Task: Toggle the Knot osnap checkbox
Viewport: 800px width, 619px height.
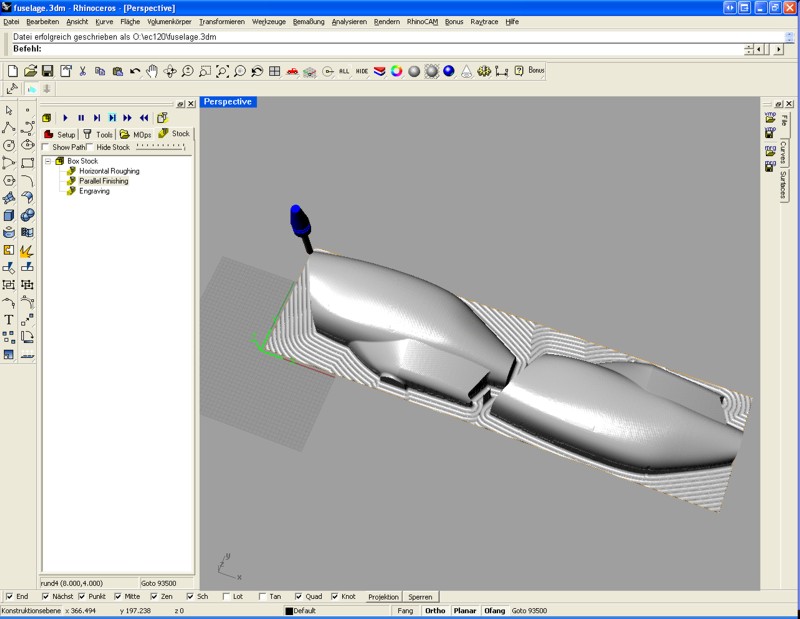Action: coord(335,596)
